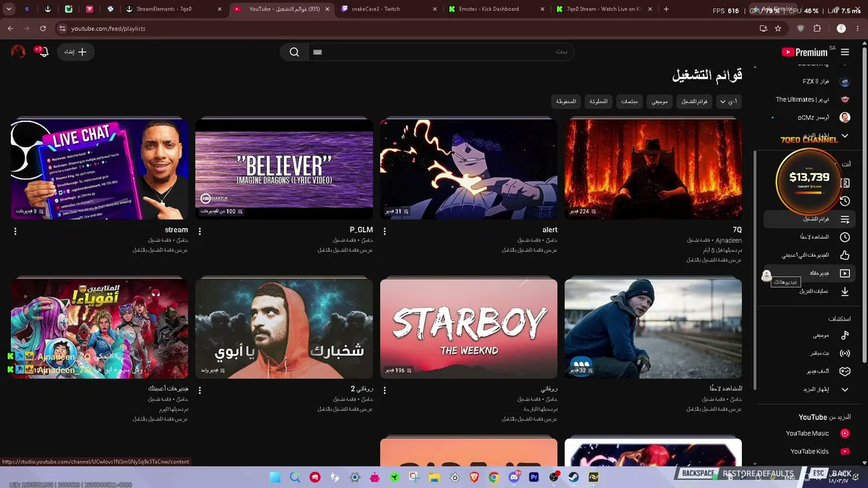Open options menu for stream playlist
The height and width of the screenshot is (488, 868).
tap(15, 231)
